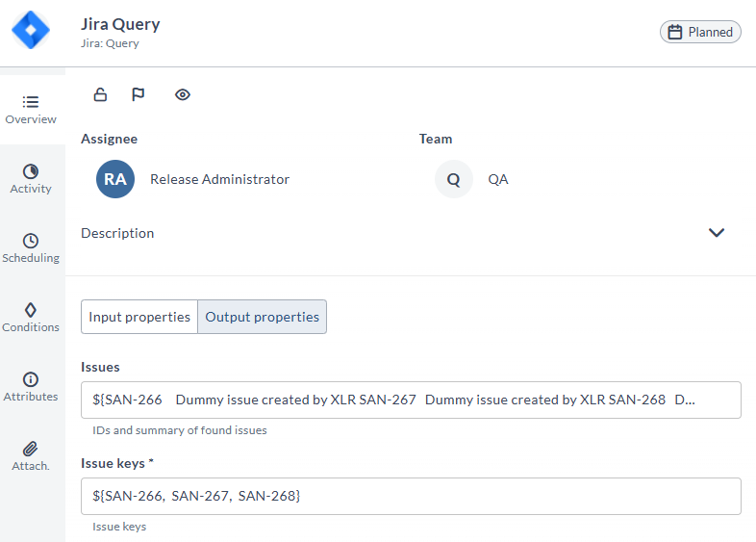This screenshot has width=756, height=542.
Task: Click the 'Jira: Query' subtitle text
Action: [110, 43]
